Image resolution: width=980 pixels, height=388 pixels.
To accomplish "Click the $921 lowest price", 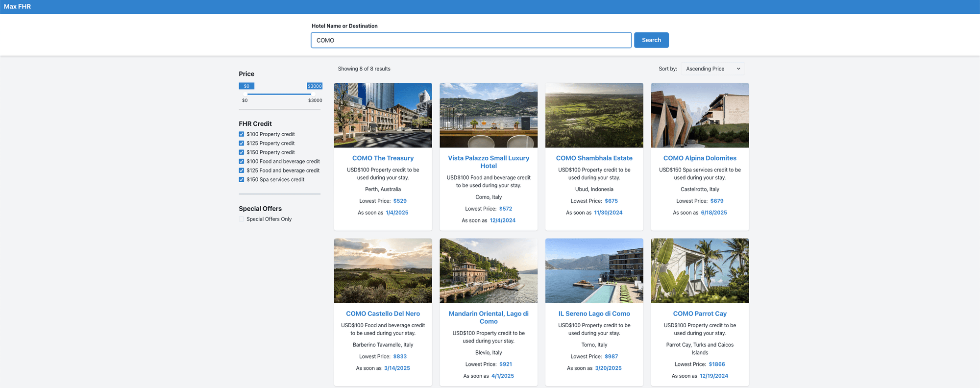I will pos(506,364).
